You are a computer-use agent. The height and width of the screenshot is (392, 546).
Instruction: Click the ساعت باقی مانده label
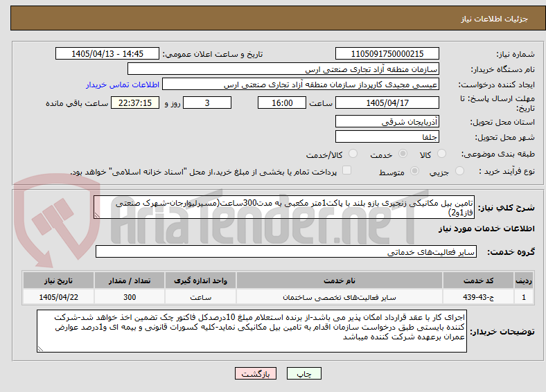(x=77, y=103)
